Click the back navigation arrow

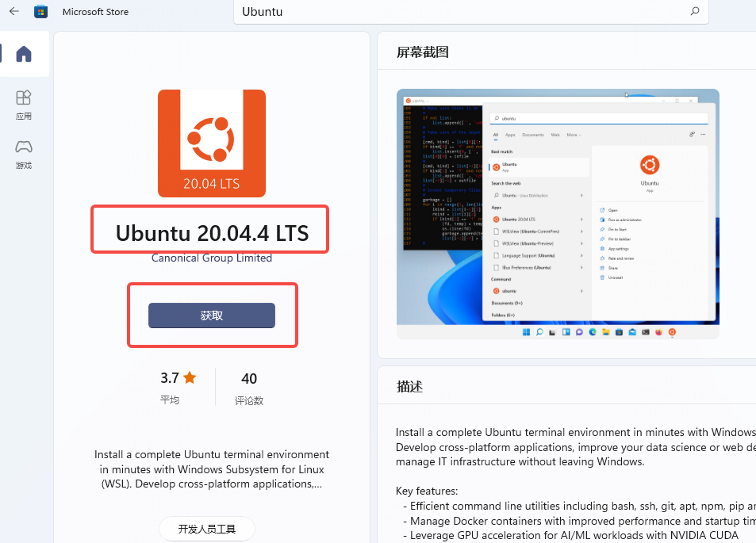click(x=14, y=11)
